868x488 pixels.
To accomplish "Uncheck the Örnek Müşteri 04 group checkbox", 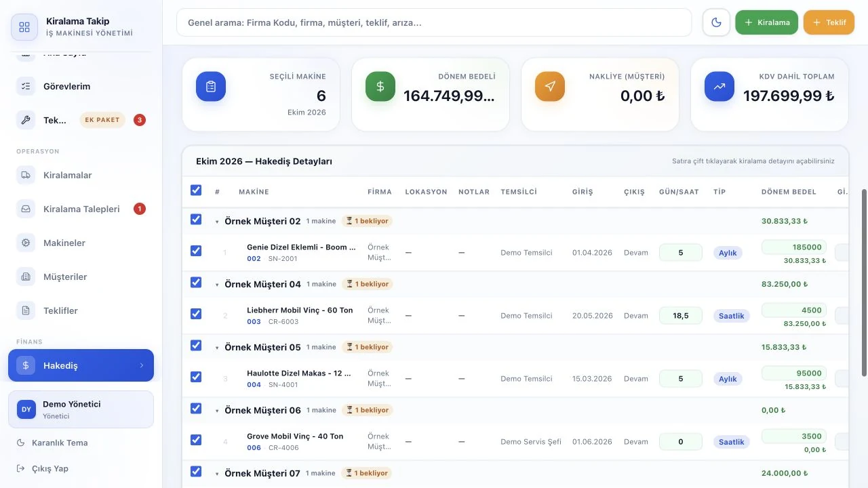I will [196, 282].
